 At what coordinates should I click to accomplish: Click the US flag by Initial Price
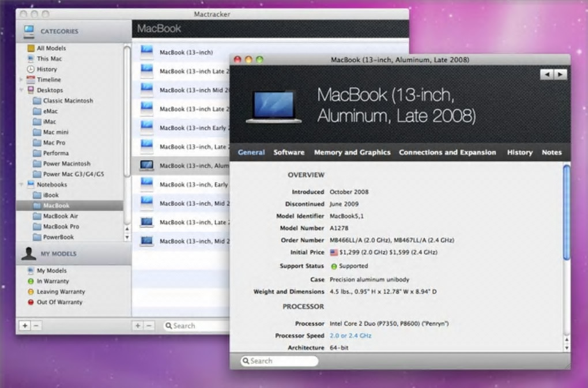point(334,253)
